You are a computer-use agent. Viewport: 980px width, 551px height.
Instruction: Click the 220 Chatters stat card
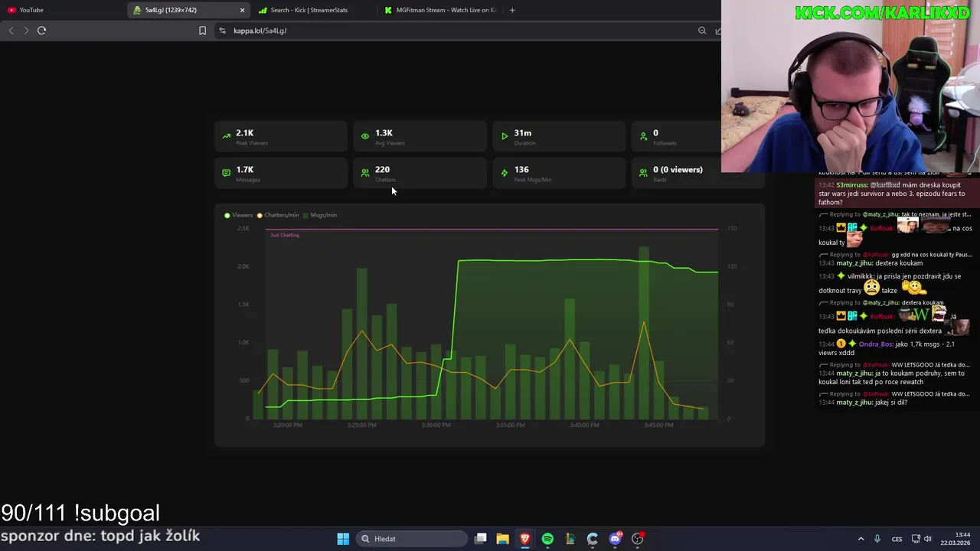420,174
